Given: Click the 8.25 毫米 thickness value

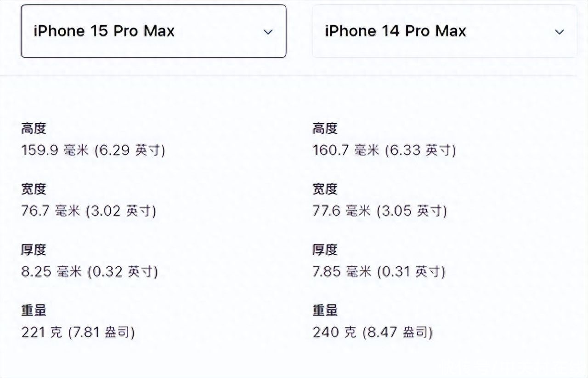Looking at the screenshot, I should click(x=90, y=272).
